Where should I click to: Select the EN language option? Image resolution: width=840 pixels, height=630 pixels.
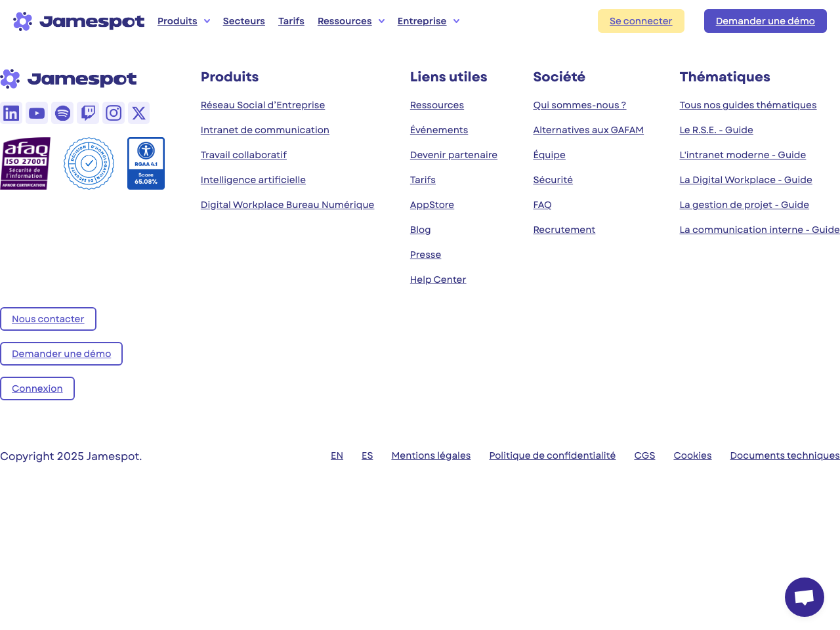[x=337, y=455]
